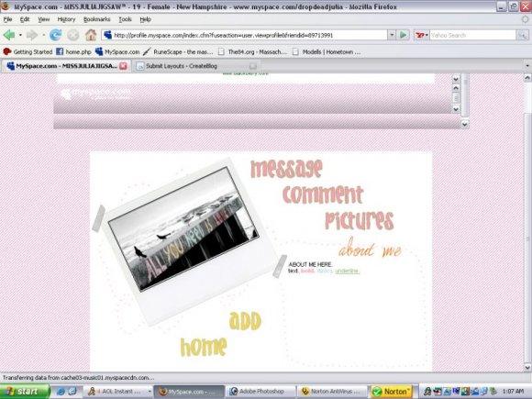Click the activity throbber icon beside the menu bar
532x399 pixels.
coord(525,19)
